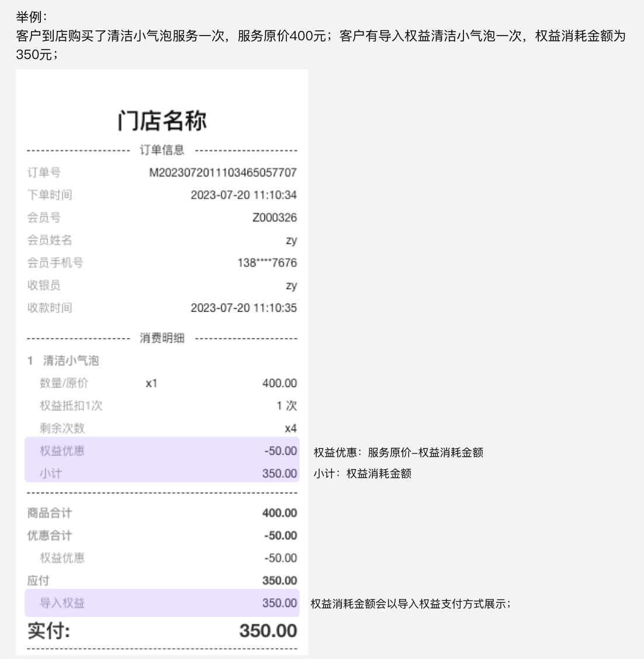
Task: Click the '剩余次数' label
Action: tap(62, 428)
